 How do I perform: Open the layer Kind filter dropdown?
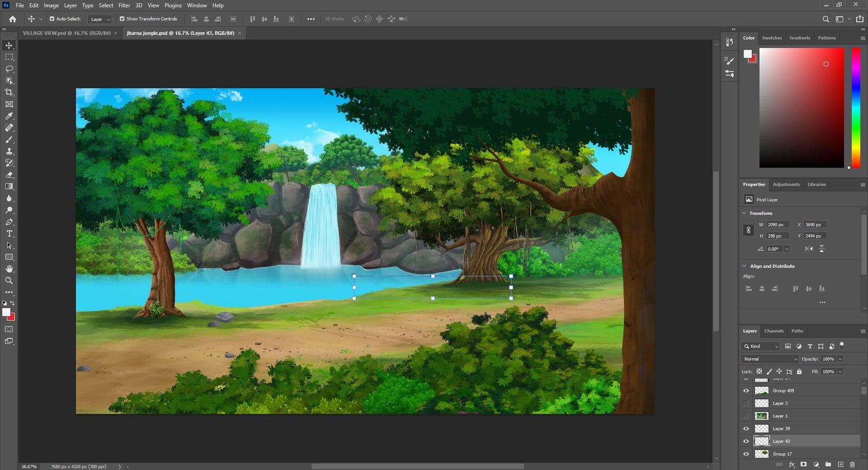[x=761, y=346]
